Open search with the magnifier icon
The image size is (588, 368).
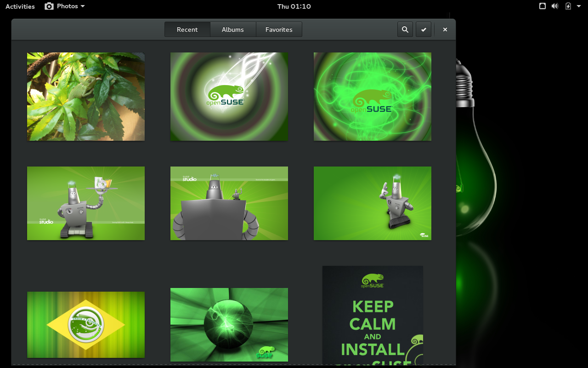coord(405,29)
